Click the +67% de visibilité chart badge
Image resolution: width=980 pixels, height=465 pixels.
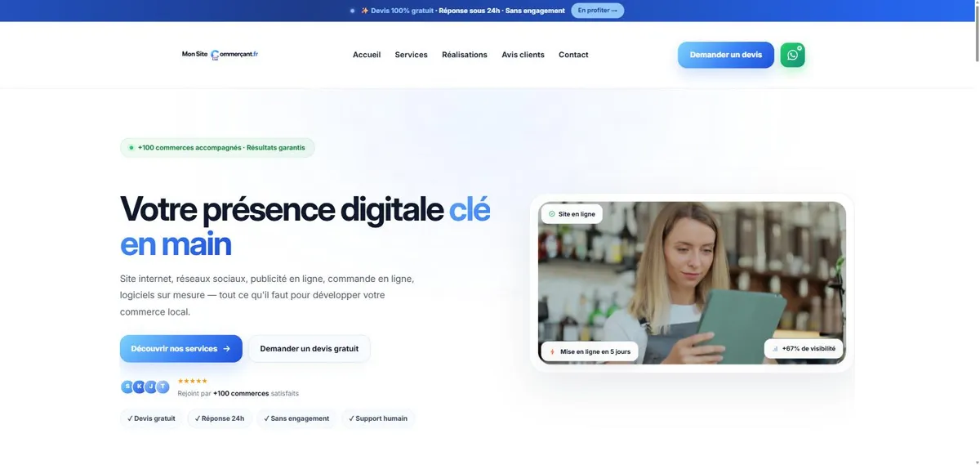click(x=804, y=348)
